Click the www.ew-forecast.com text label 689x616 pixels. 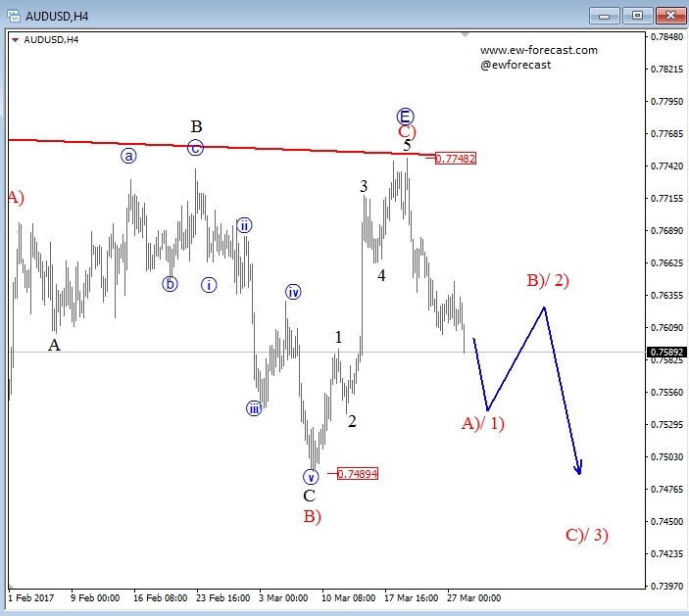(x=539, y=50)
